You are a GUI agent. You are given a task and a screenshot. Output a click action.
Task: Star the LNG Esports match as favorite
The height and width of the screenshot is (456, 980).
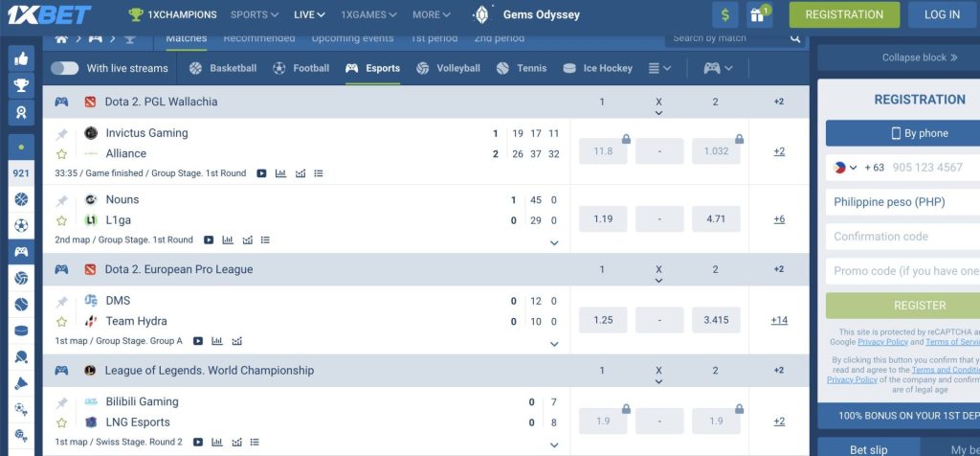pyautogui.click(x=62, y=422)
